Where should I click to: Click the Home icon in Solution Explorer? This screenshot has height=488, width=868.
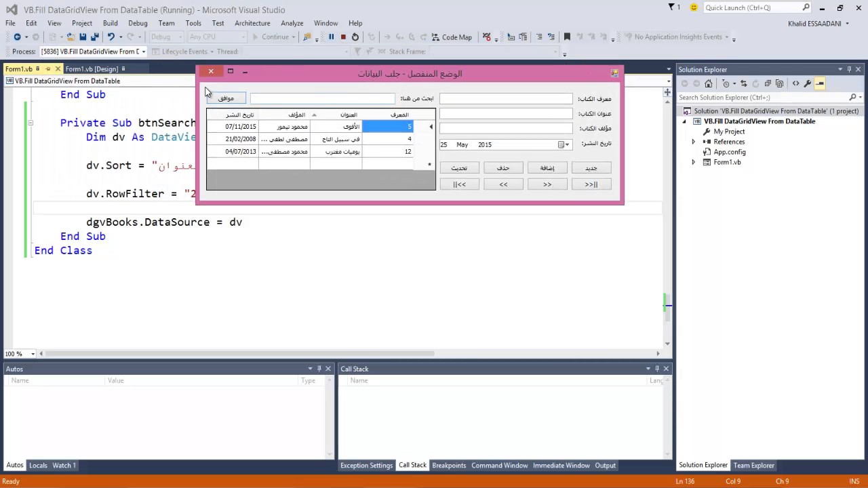click(x=709, y=83)
